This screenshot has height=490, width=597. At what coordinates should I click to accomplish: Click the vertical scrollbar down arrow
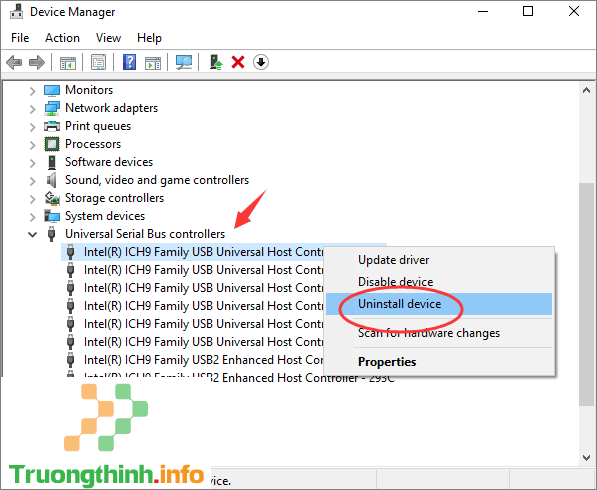[586, 457]
